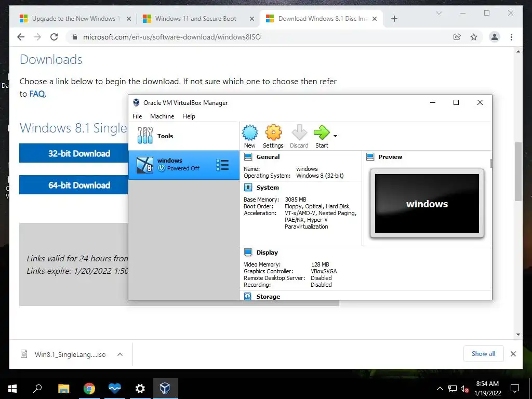This screenshot has height=399, width=532.
Task: Click the VirtualBox details pane scrollbar
Action: pyautogui.click(x=491, y=163)
